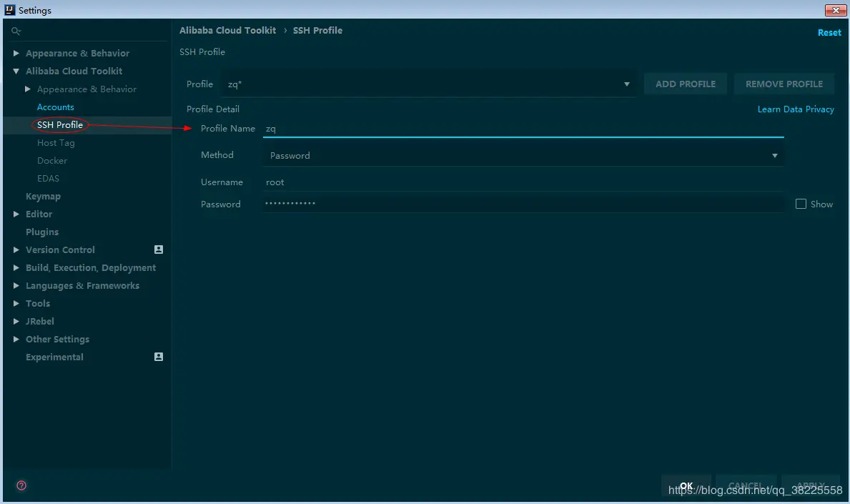
Task: Click the Reset link
Action: pyautogui.click(x=829, y=32)
